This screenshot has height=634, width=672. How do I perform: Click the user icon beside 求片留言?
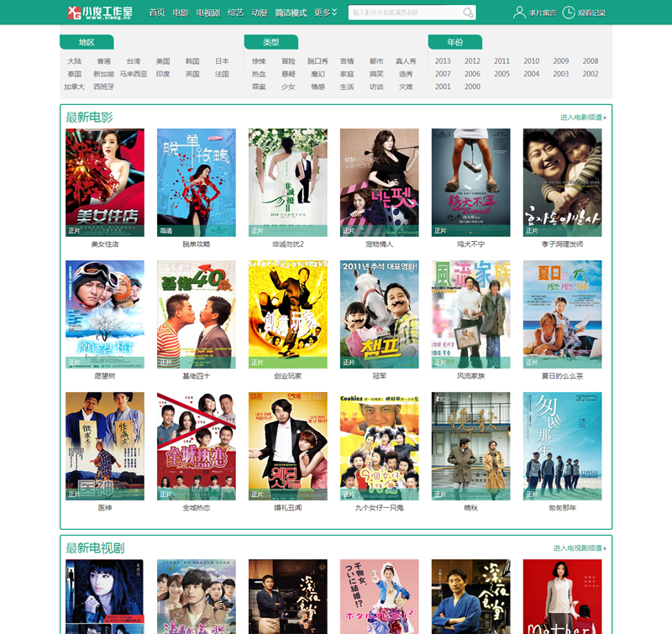[x=519, y=13]
